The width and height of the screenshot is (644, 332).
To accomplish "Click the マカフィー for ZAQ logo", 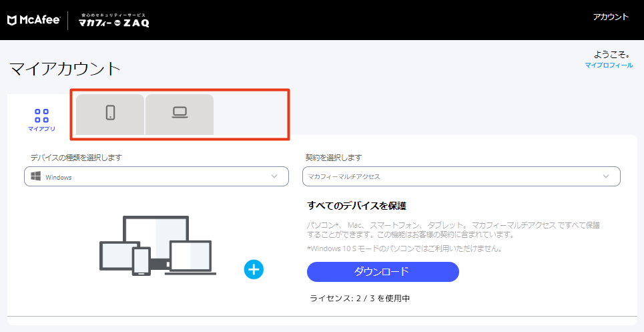I will [113, 21].
